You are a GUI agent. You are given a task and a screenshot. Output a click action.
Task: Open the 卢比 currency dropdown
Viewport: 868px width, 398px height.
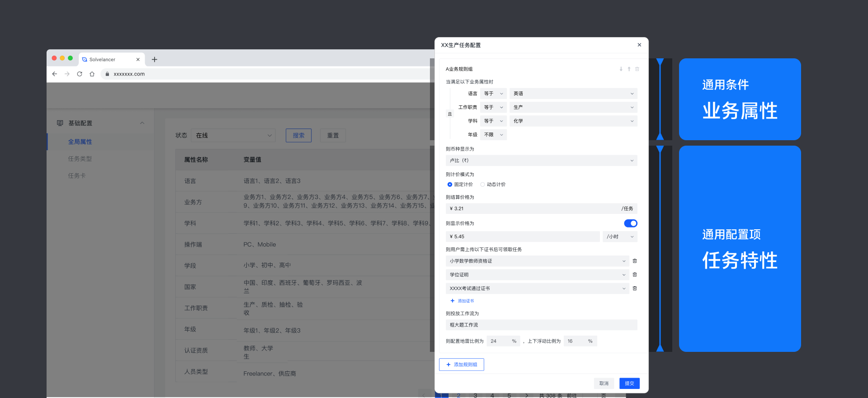point(541,161)
